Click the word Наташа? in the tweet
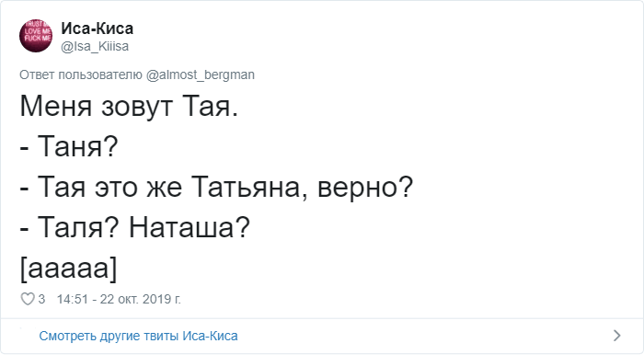This screenshot has height=355, width=644. tap(190, 227)
